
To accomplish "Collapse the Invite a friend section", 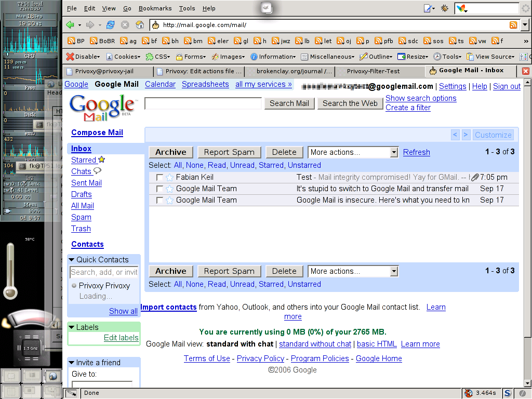I will (72, 363).
